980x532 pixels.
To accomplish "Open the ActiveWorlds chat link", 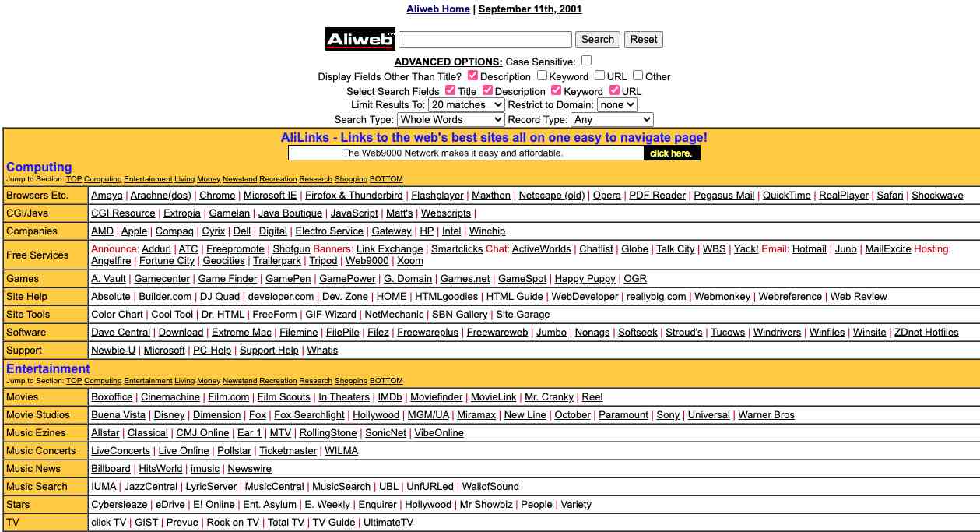I will click(x=542, y=249).
